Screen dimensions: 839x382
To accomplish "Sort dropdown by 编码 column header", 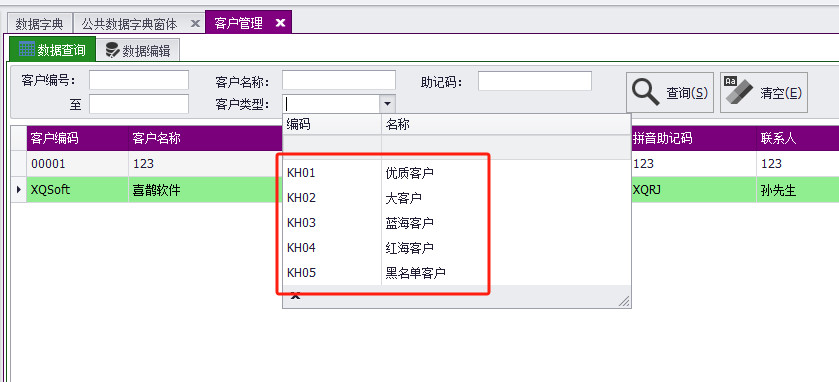I will [x=332, y=125].
